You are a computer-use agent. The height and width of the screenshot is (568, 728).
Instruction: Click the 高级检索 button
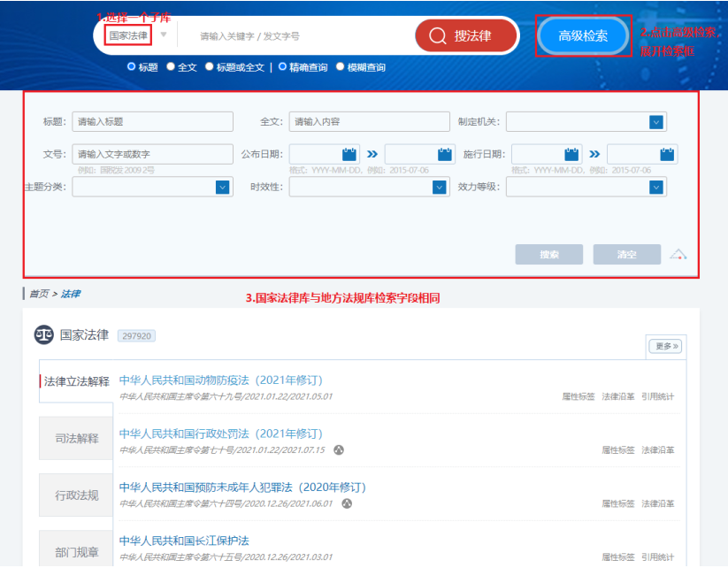[x=583, y=35]
